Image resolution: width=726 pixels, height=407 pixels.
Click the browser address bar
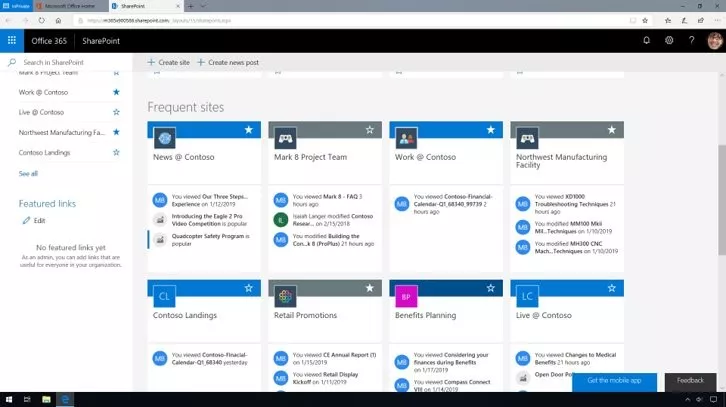tap(352, 20)
